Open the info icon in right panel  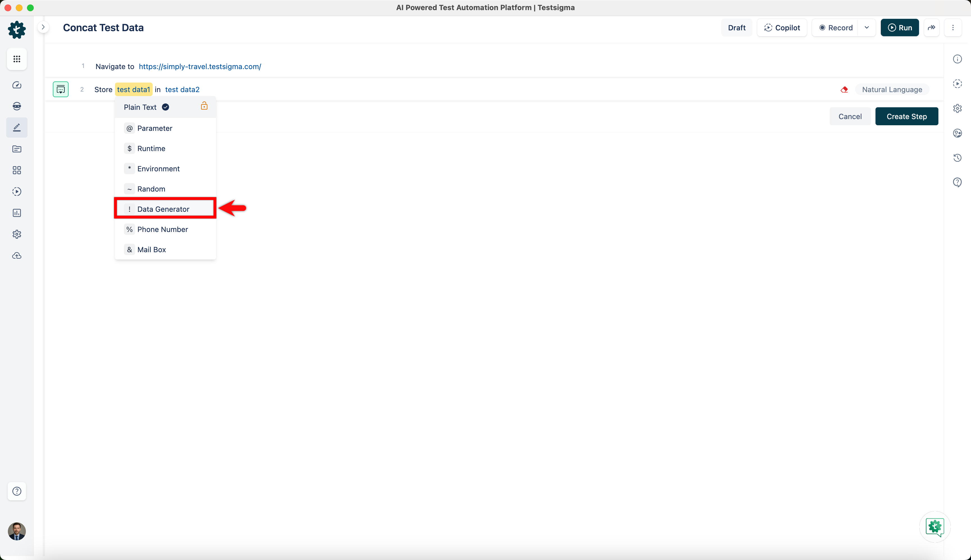point(957,59)
